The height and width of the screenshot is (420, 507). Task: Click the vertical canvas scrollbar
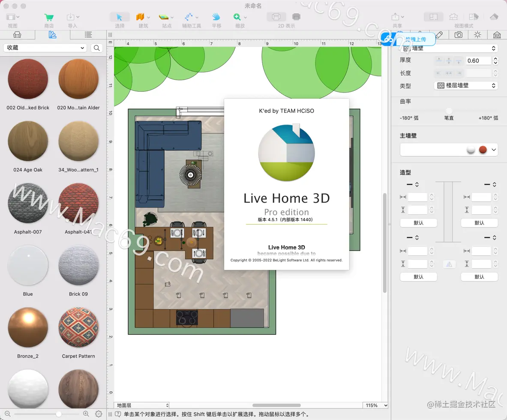pos(385,243)
